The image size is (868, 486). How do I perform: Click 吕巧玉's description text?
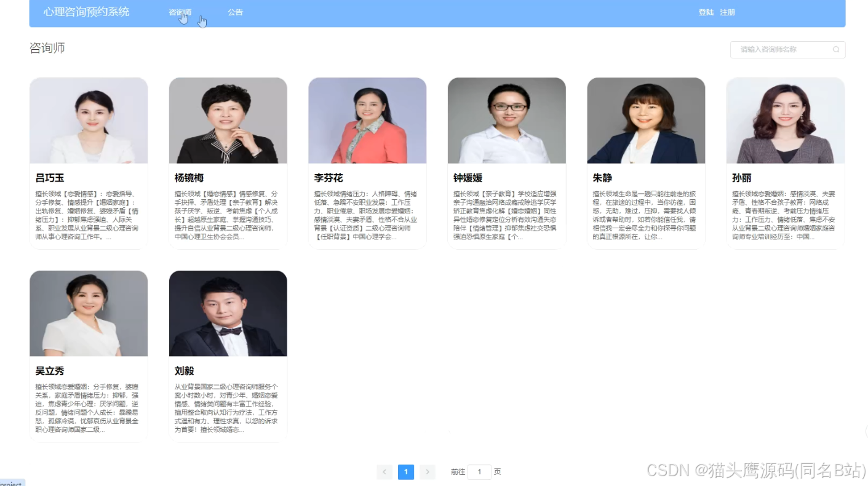[x=87, y=215]
